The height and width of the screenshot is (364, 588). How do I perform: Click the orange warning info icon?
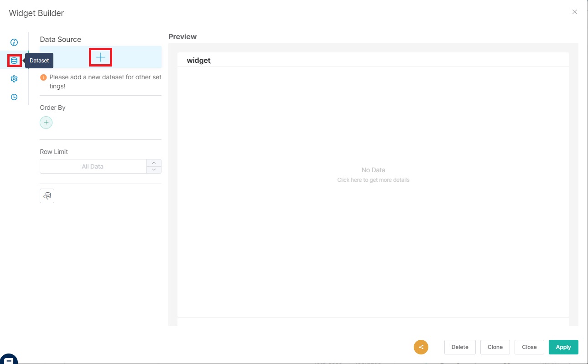pos(43,77)
